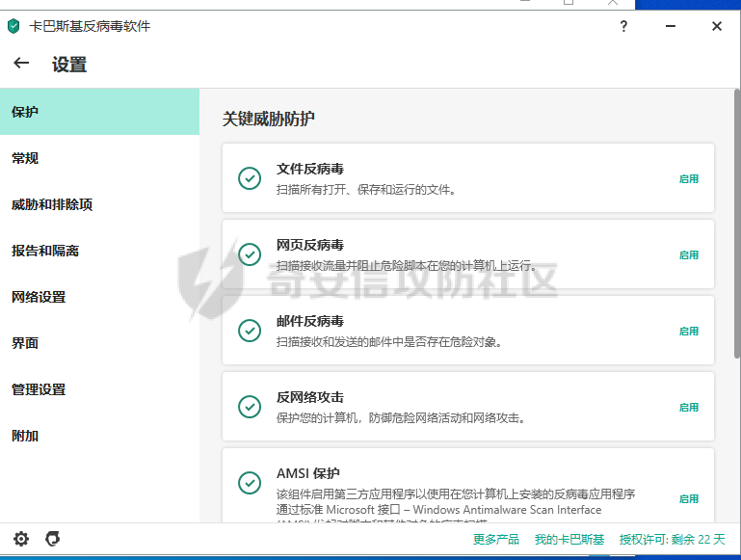The width and height of the screenshot is (741, 560).
Task: Select the 常规 settings tab
Action: point(25,158)
